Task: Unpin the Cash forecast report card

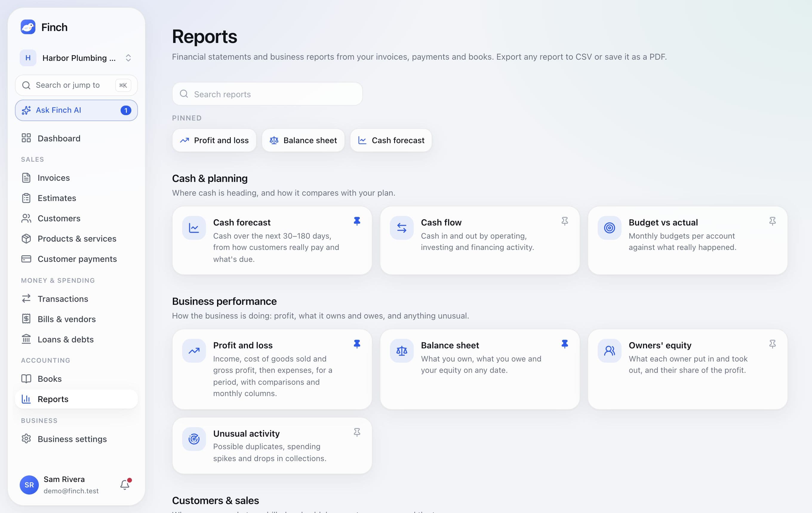Action: (357, 221)
